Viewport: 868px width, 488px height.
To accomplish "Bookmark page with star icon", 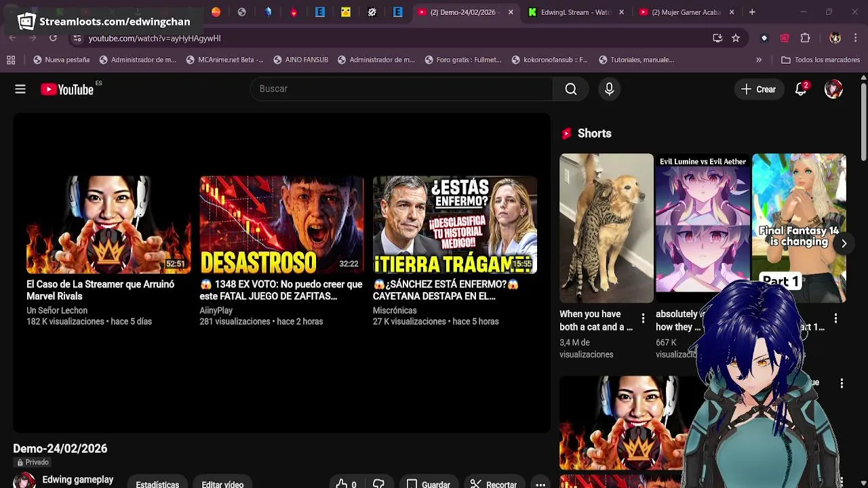I will pyautogui.click(x=736, y=38).
